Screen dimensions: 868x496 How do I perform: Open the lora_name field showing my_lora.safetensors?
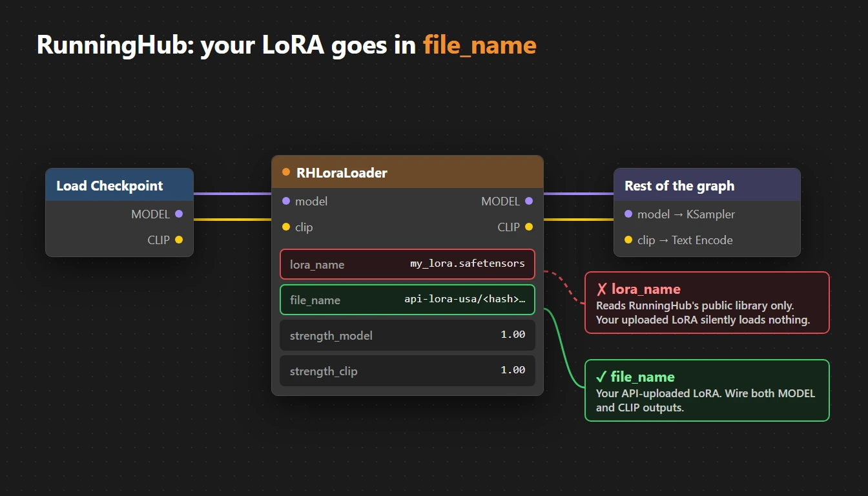(408, 264)
